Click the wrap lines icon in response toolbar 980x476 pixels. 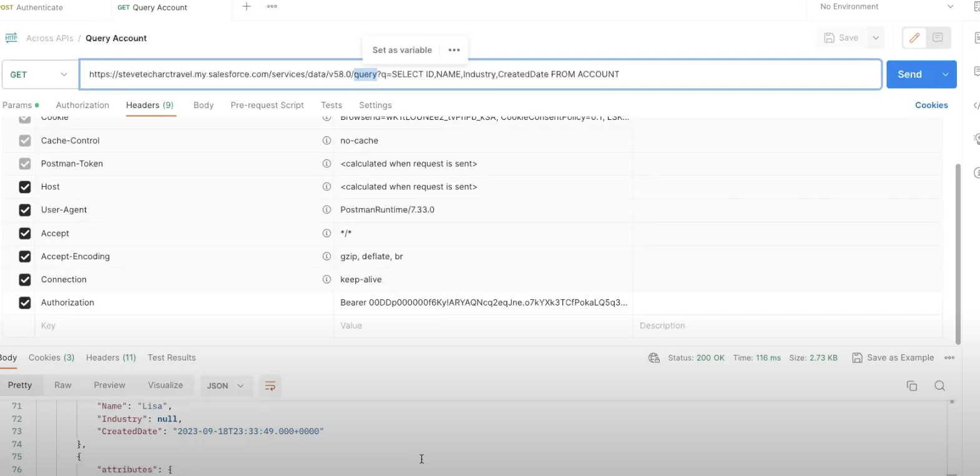click(270, 386)
